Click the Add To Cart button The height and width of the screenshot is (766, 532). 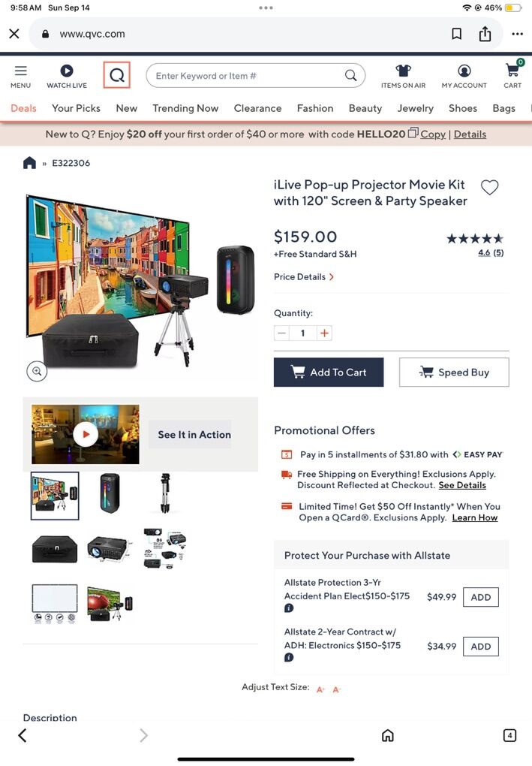tap(329, 372)
